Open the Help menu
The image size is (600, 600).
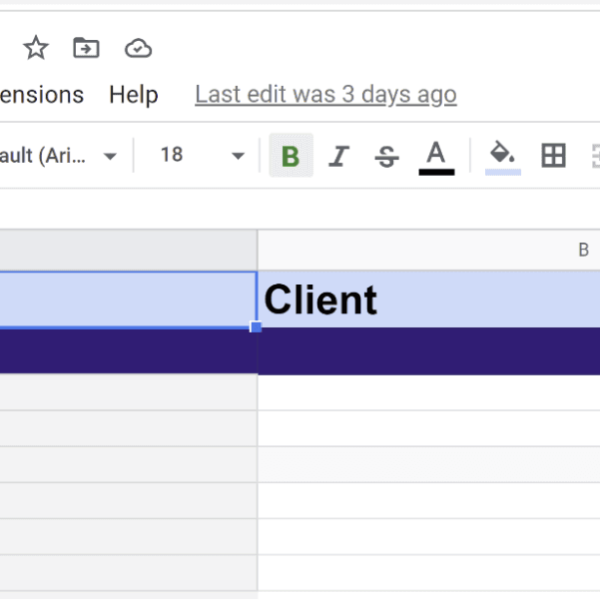(x=133, y=95)
